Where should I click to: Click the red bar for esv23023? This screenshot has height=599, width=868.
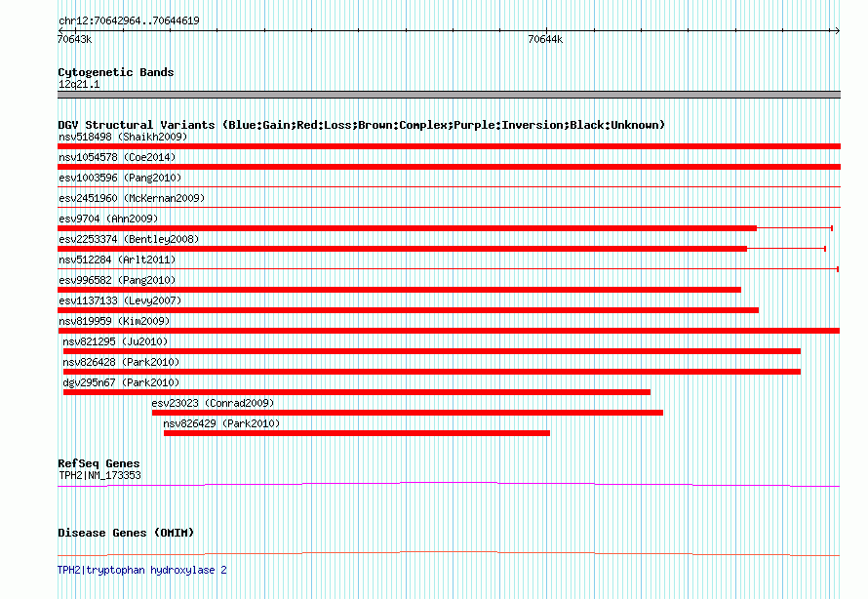[x=408, y=413]
